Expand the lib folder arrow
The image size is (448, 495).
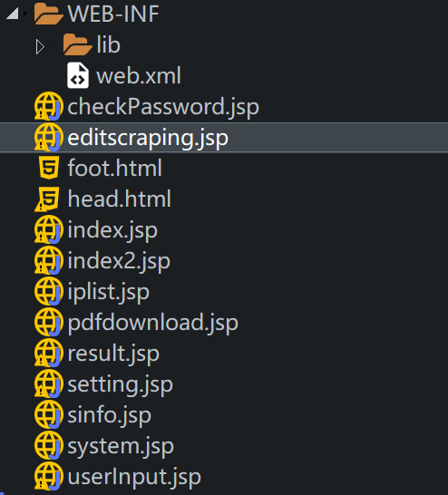coord(40,46)
